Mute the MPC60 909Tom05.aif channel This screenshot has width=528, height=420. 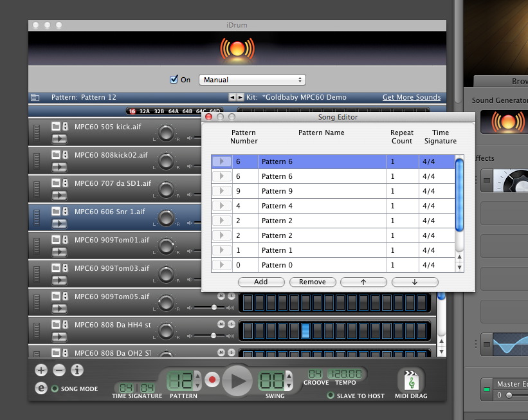[221, 296]
